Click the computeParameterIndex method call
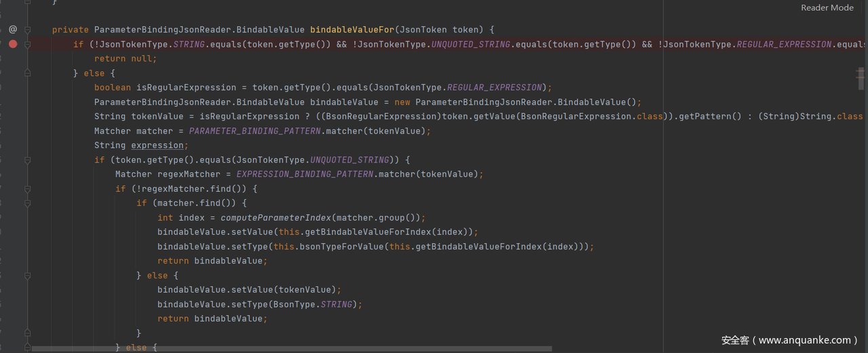Image resolution: width=868 pixels, height=353 pixels. point(275,217)
